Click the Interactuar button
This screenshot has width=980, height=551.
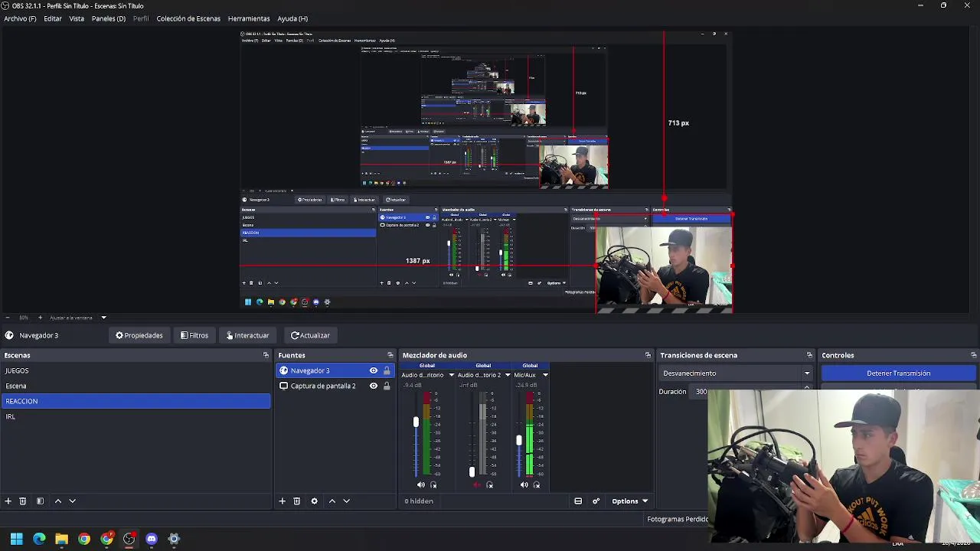point(247,335)
